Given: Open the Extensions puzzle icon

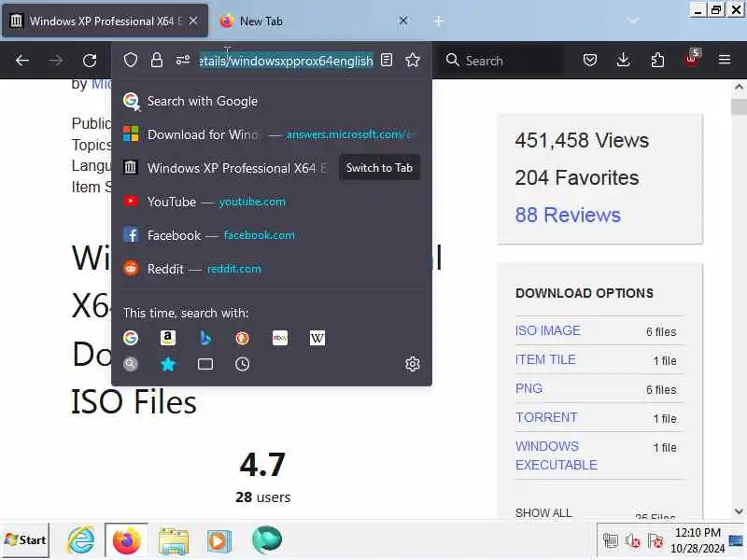Looking at the screenshot, I should pyautogui.click(x=657, y=60).
